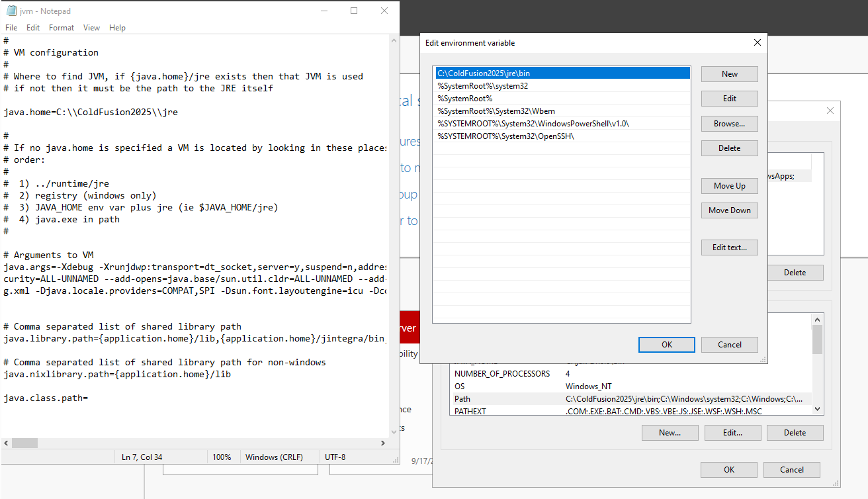The height and width of the screenshot is (499, 868).
Task: Click OK in Environment Variables window
Action: [729, 470]
